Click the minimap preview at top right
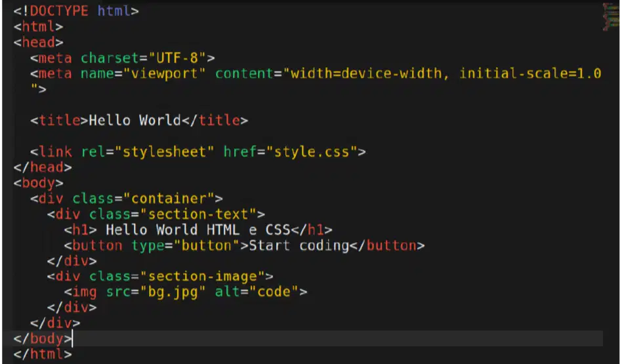Screen dimensions: 620x364 (x=611, y=16)
